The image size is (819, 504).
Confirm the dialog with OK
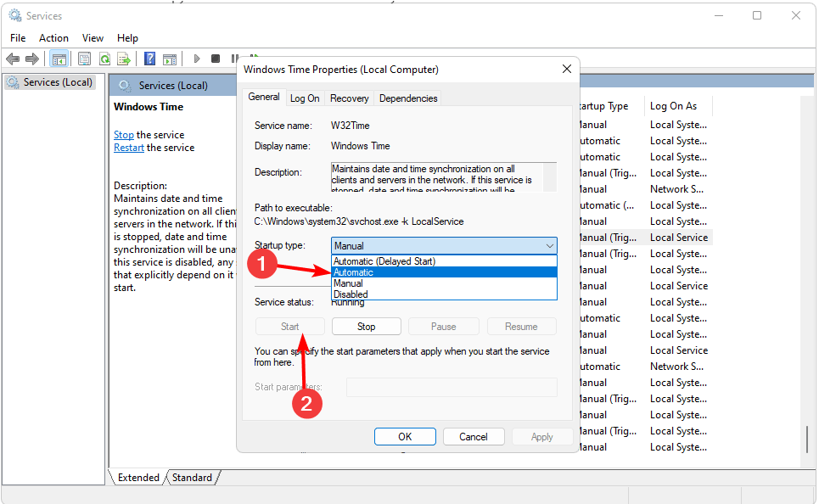(405, 437)
